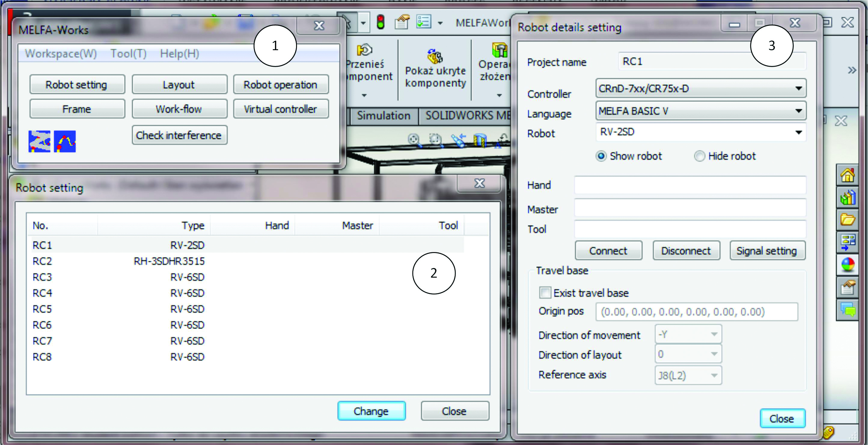This screenshot has width=868, height=445.
Task: Open the Direction of layout dropdown
Action: coord(688,354)
